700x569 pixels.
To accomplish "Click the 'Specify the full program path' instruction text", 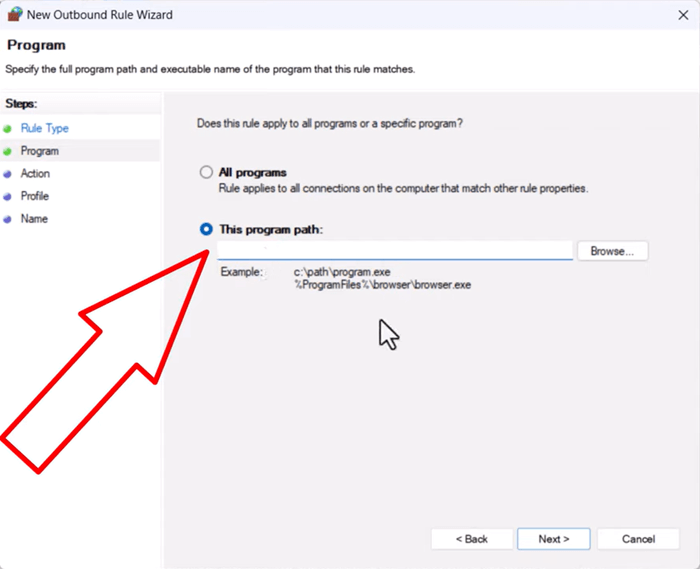I will [x=210, y=69].
